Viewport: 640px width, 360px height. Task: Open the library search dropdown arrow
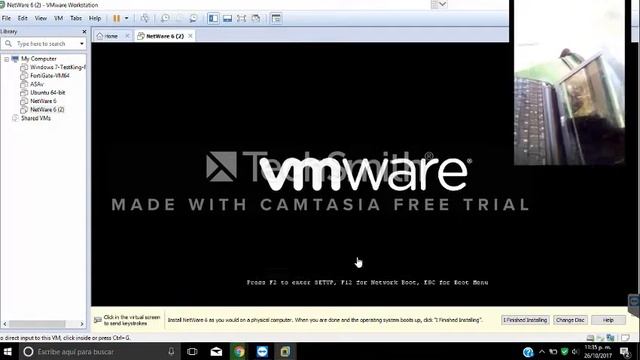click(x=82, y=44)
